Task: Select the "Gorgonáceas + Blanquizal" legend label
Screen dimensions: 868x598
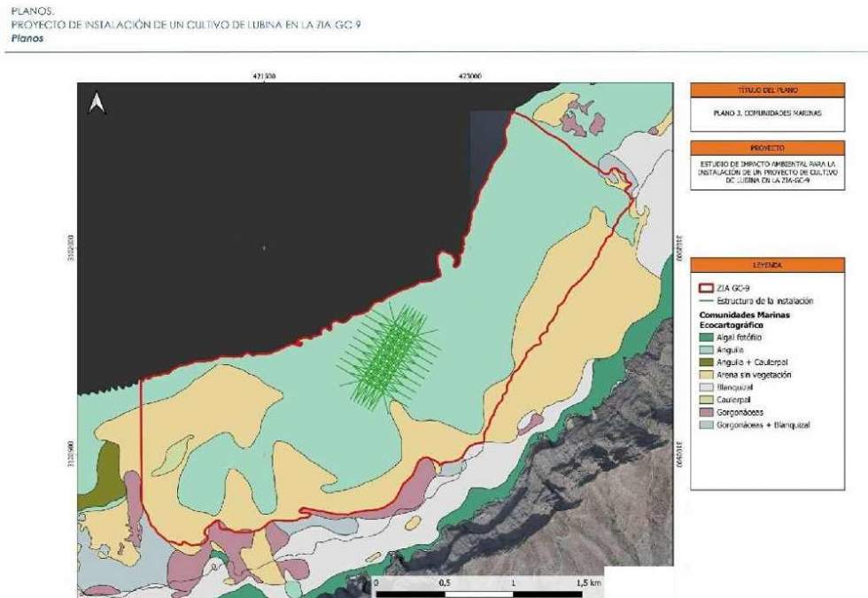Action: point(763,425)
